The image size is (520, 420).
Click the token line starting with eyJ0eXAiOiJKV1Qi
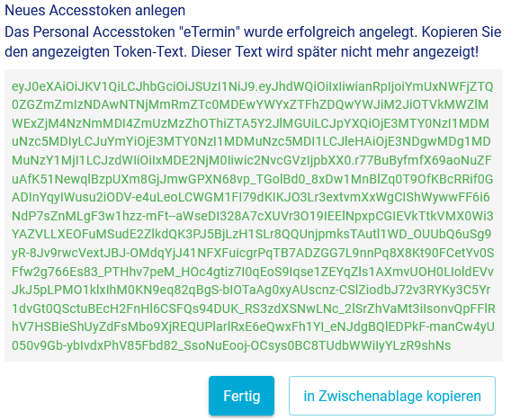pyautogui.click(x=253, y=86)
